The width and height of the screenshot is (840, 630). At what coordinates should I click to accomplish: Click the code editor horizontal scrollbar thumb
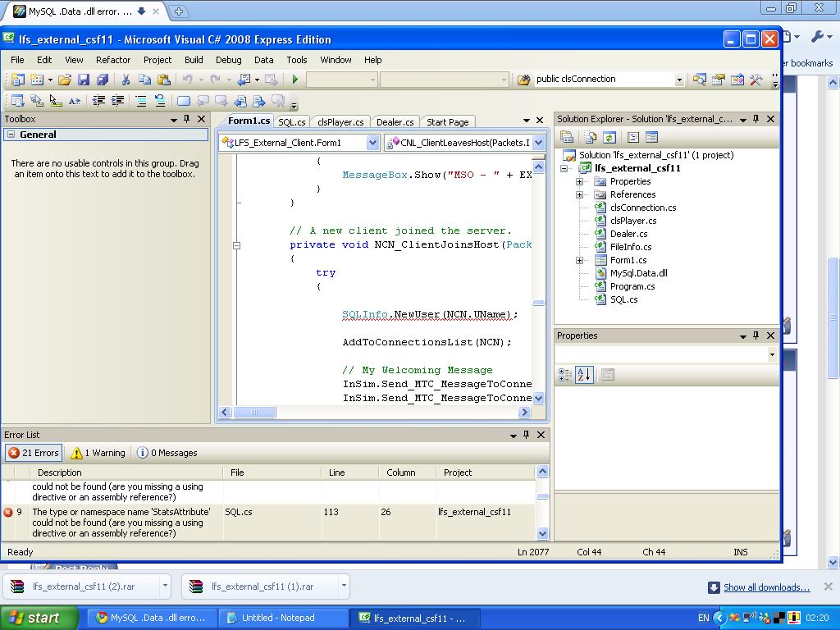click(254, 412)
